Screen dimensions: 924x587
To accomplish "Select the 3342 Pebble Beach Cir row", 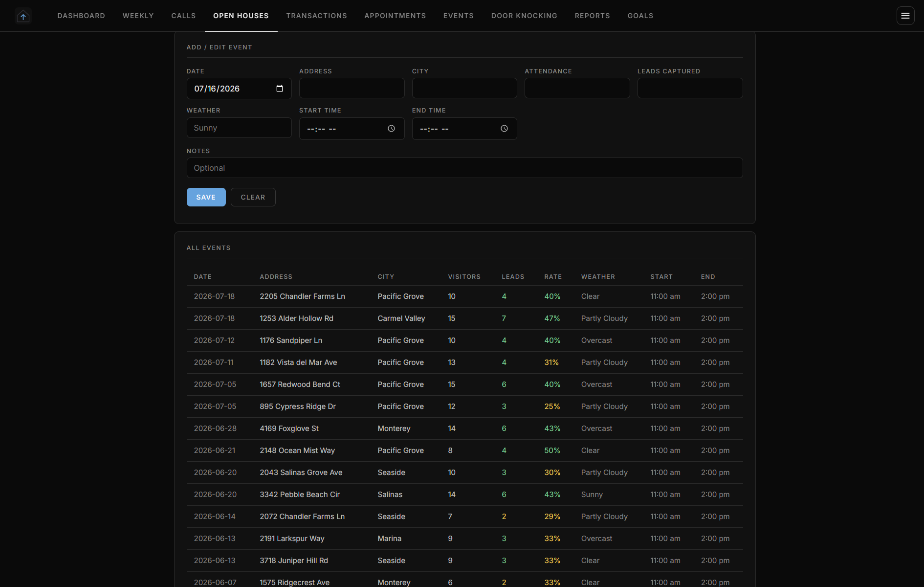I will click(x=464, y=495).
